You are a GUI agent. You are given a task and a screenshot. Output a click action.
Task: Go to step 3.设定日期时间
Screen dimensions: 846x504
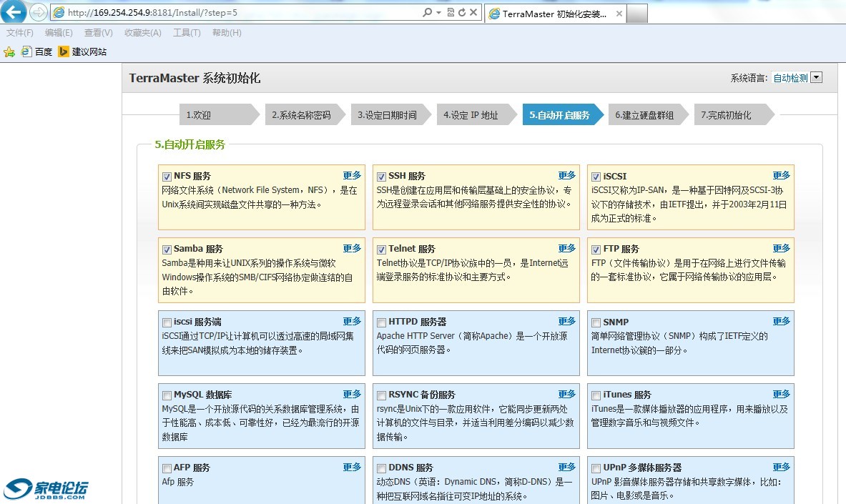pyautogui.click(x=390, y=115)
